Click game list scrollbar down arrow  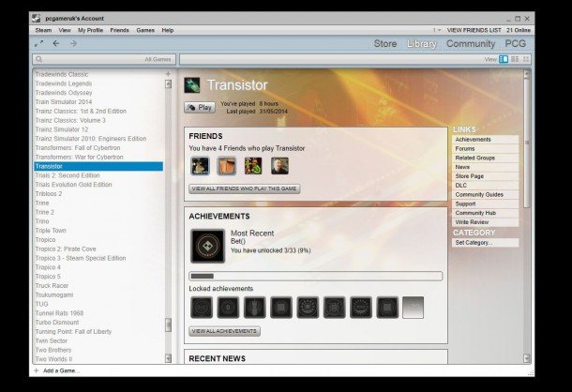point(168,358)
